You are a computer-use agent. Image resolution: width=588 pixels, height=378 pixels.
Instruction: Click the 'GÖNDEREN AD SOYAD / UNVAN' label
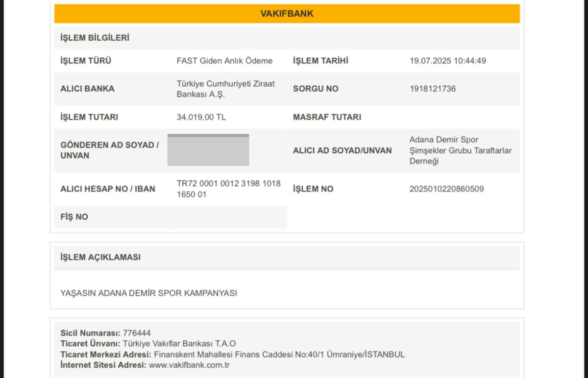(109, 150)
